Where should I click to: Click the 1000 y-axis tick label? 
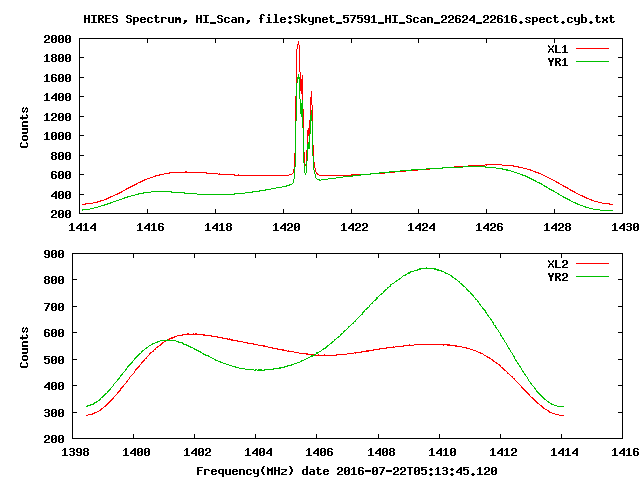point(58,136)
